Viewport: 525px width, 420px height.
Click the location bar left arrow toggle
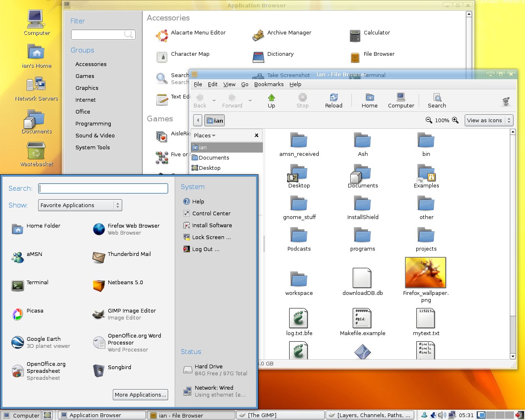(198, 120)
